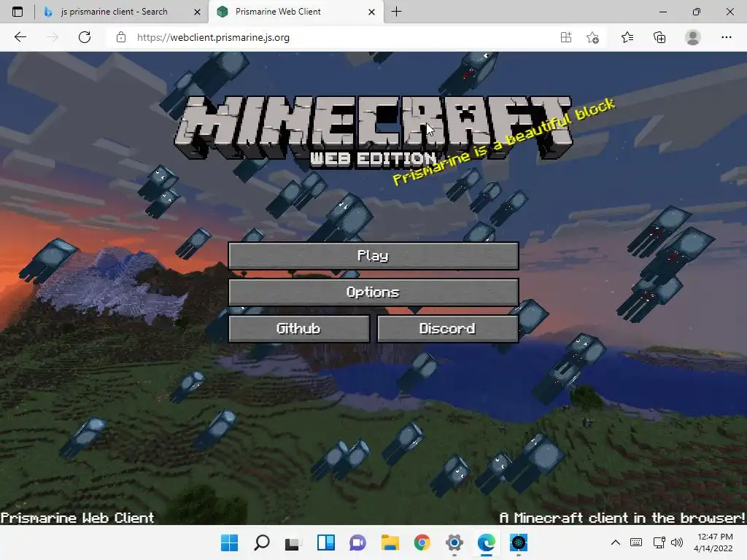Open Edge settings and more menu
The height and width of the screenshot is (560, 747).
[726, 37]
